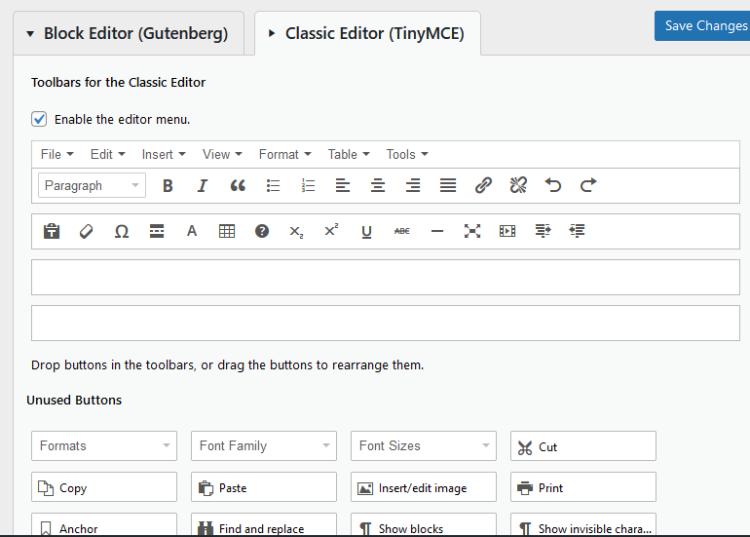This screenshot has height=537, width=750.
Task: Click the Bold icon in toolbar
Action: pos(167,186)
